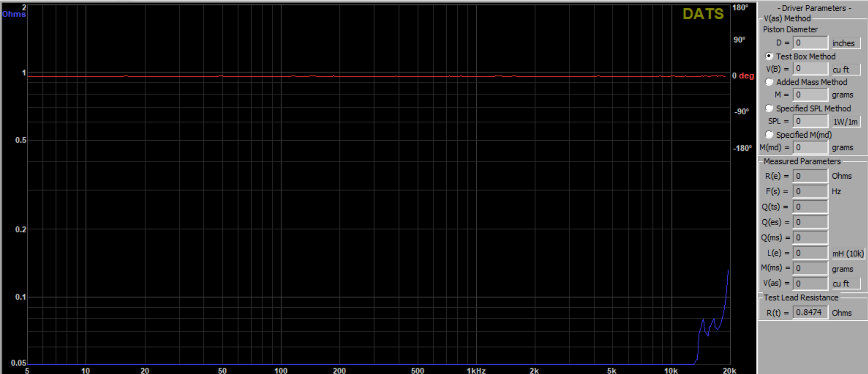Click the Q(ms) measured value field
Image resolution: width=868 pixels, height=374 pixels.
click(810, 238)
